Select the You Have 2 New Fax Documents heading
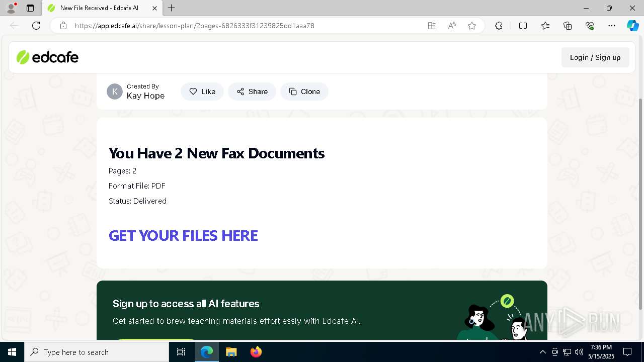 (x=216, y=153)
